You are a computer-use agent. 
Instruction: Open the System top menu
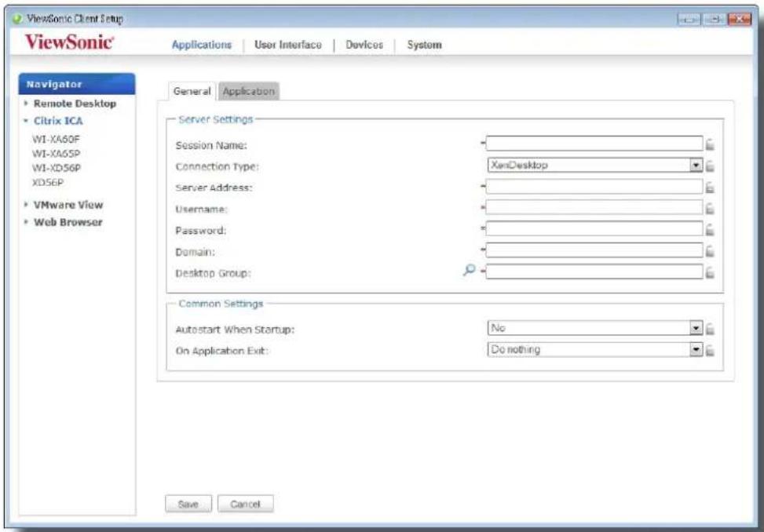pyautogui.click(x=424, y=45)
